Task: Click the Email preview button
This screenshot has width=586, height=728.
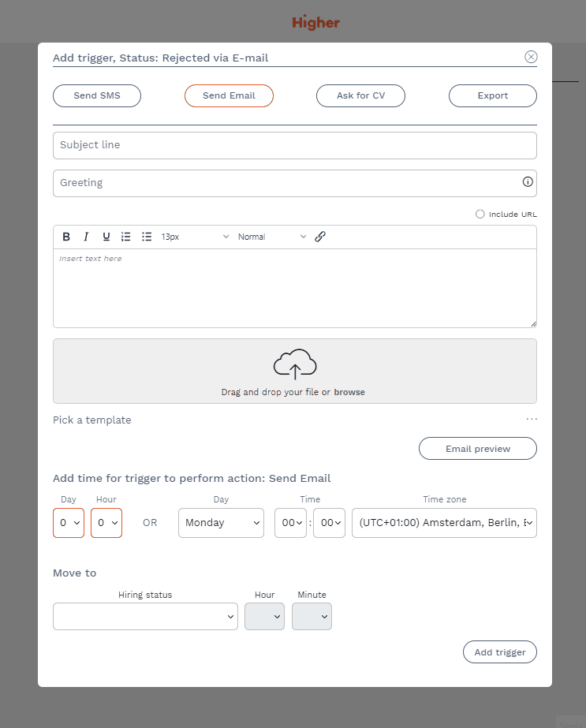Action: [477, 449]
